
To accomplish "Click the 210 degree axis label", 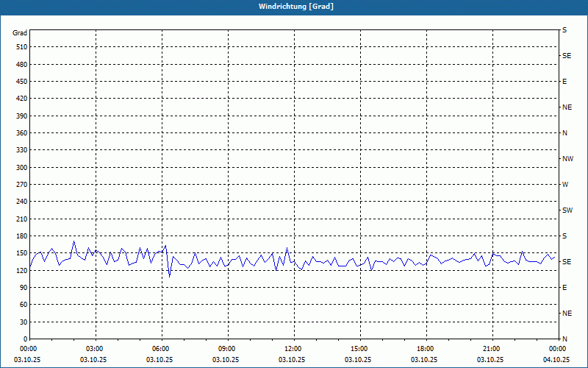I will coord(22,219).
